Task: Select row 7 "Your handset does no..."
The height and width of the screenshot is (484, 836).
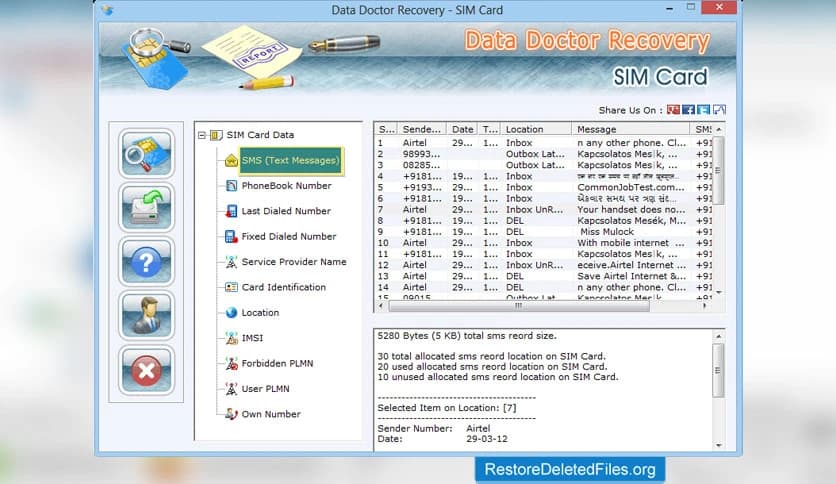Action: 544,209
